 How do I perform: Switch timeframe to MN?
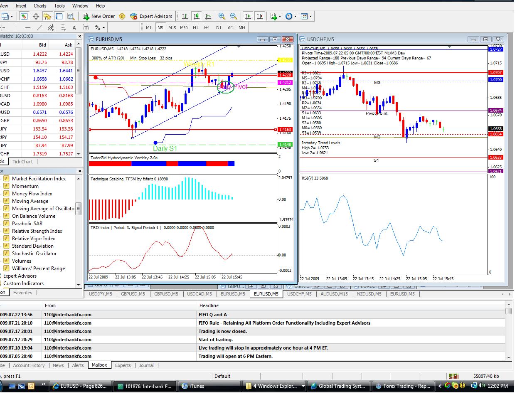point(242,27)
